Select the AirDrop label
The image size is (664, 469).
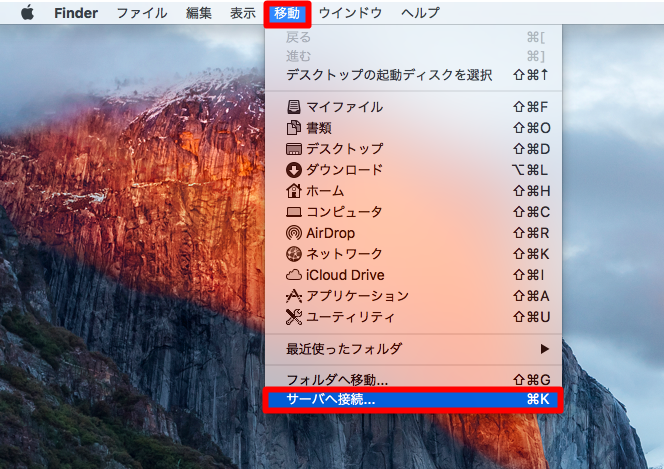coord(331,233)
